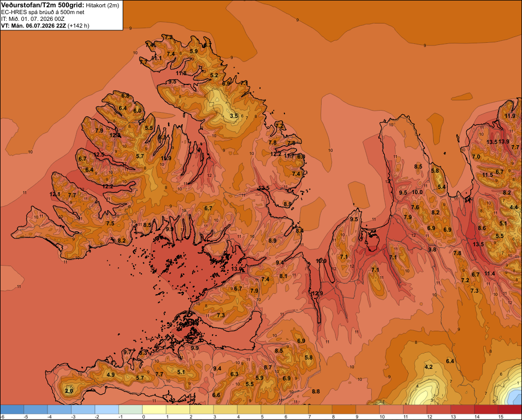This screenshot has height=420, width=522.
Task: Select the 8.8 temperature label
Action: 316,391
